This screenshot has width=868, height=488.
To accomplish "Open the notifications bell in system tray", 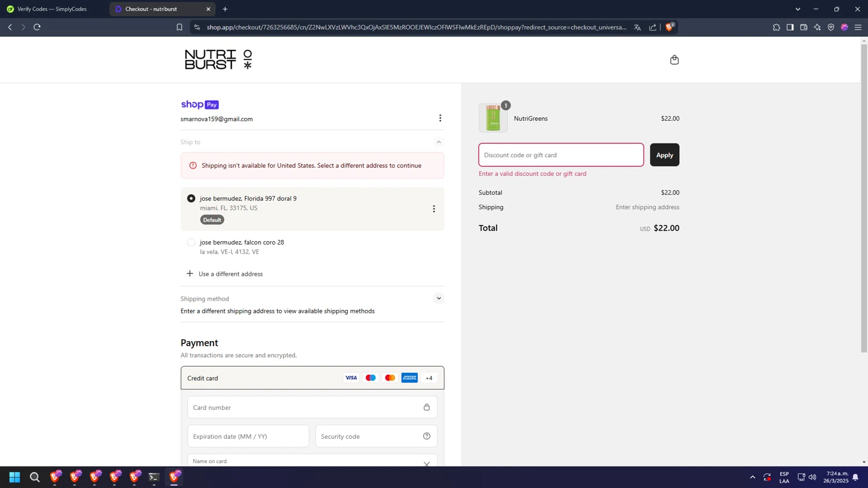I will 855,477.
